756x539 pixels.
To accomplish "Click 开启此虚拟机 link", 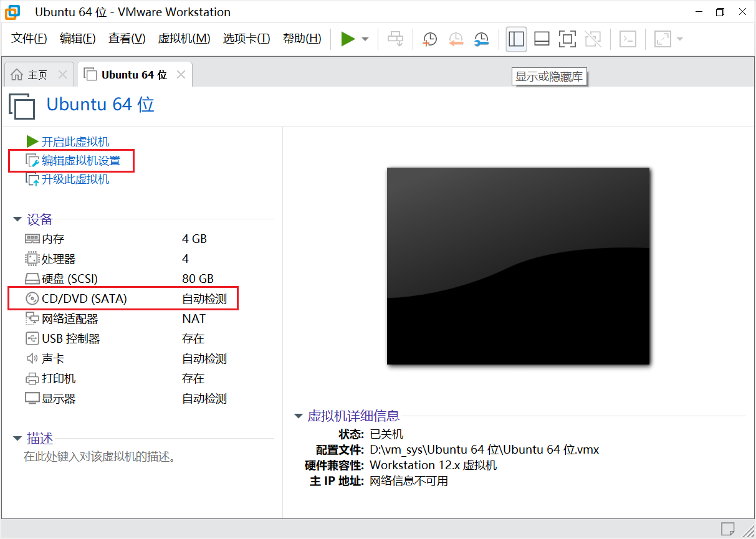I will point(75,142).
